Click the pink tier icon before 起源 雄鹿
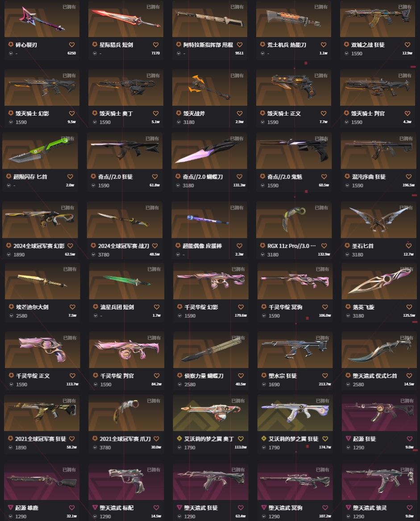Viewport: 420px width, 521px height. coord(11,507)
